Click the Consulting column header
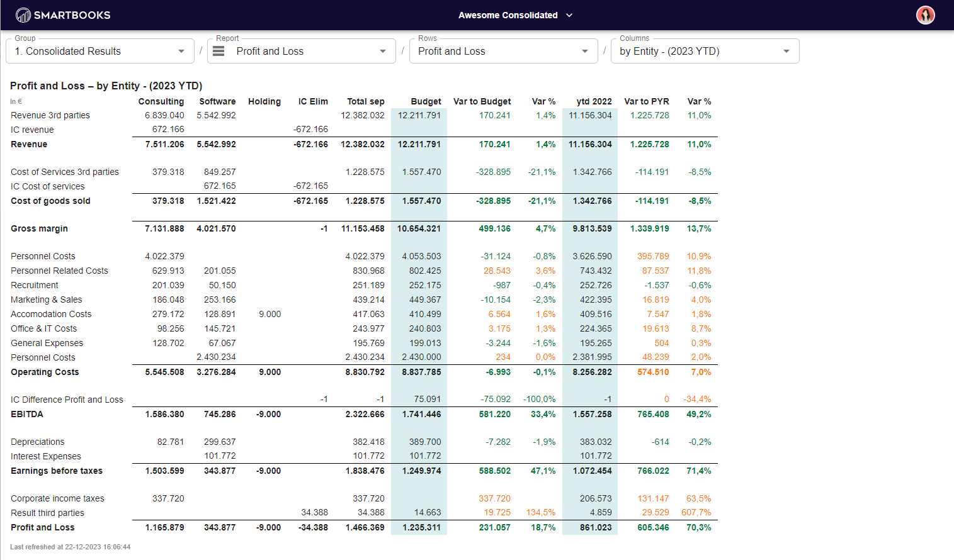Image resolution: width=954 pixels, height=560 pixels. coord(161,101)
